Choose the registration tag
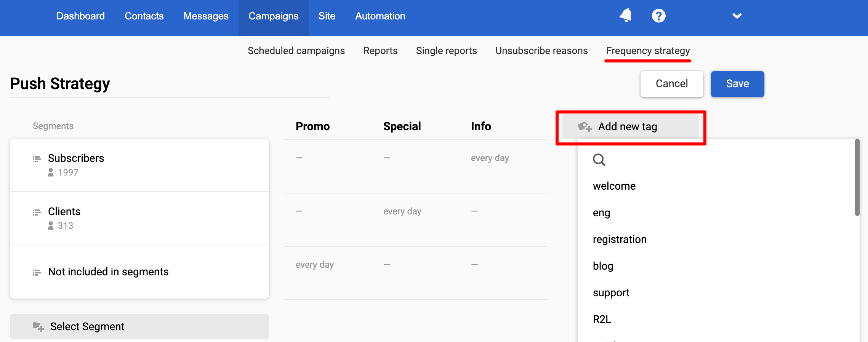Screen dimensions: 868x342 [620, 240]
